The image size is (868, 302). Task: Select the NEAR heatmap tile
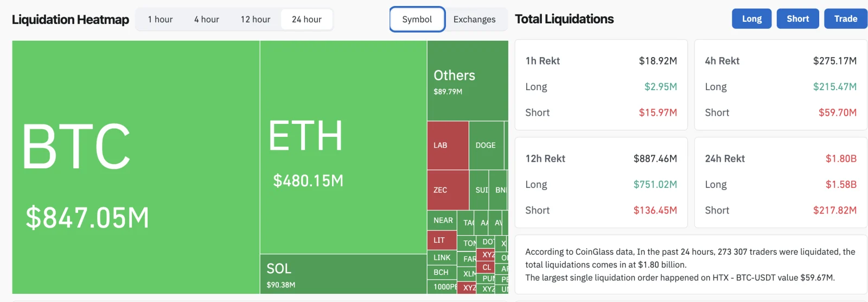pos(442,220)
